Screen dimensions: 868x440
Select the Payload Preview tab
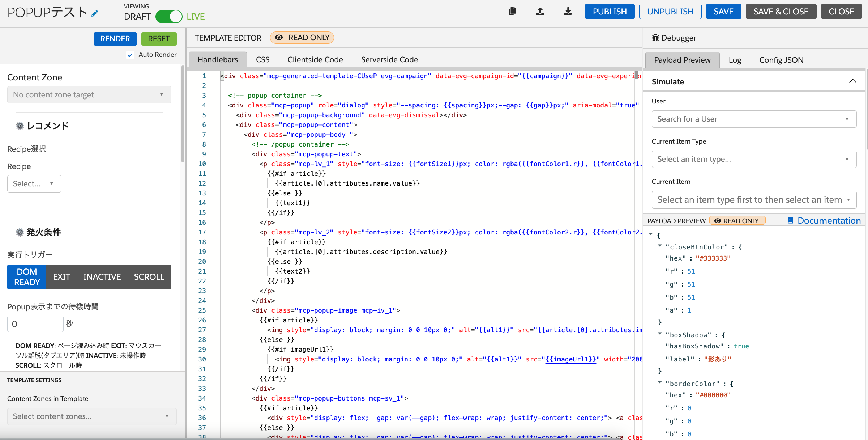click(x=682, y=60)
